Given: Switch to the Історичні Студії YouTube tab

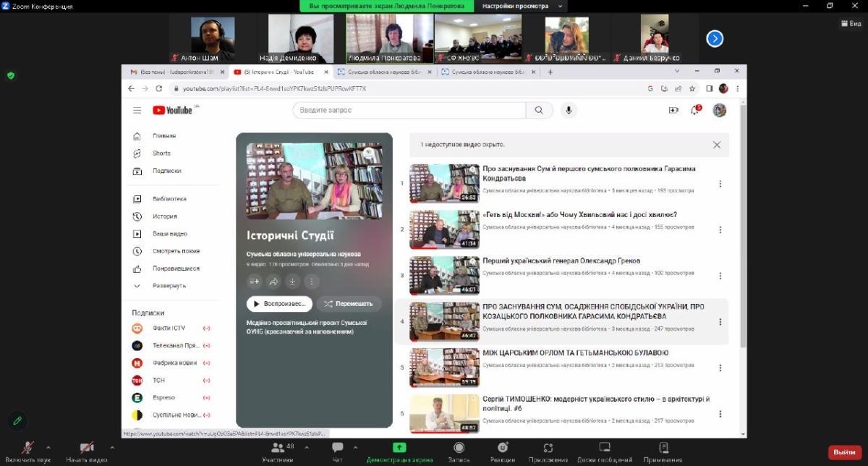Looking at the screenshot, I should click(x=278, y=72).
